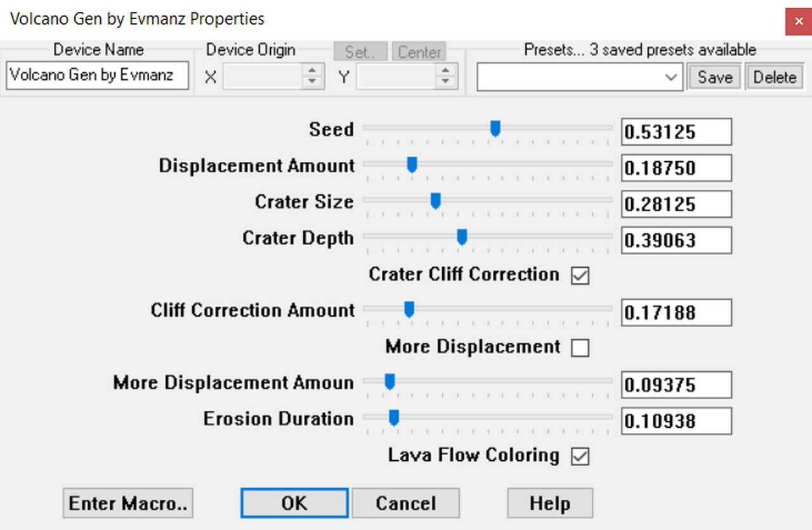The width and height of the screenshot is (812, 530).
Task: Enable More Displacement
Action: (x=579, y=348)
